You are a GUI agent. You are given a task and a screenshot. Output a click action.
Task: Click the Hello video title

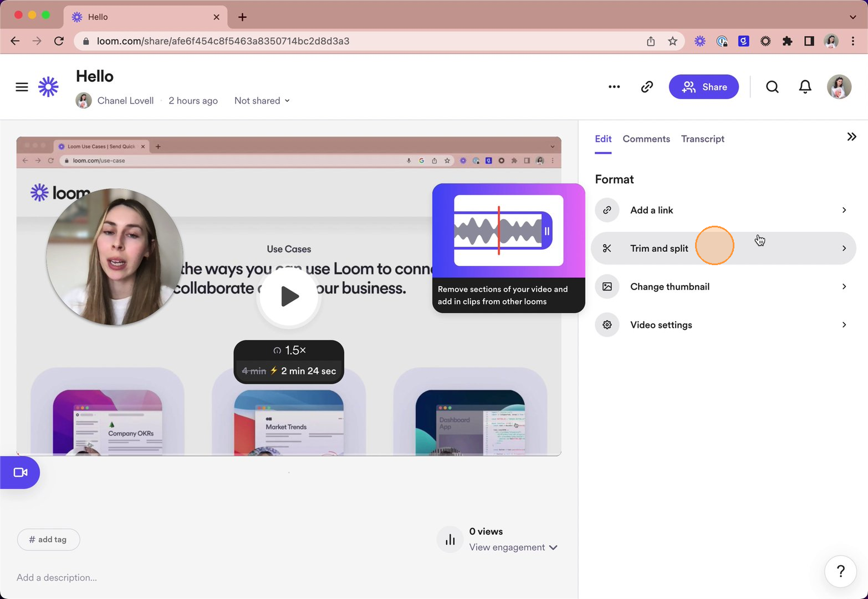95,76
